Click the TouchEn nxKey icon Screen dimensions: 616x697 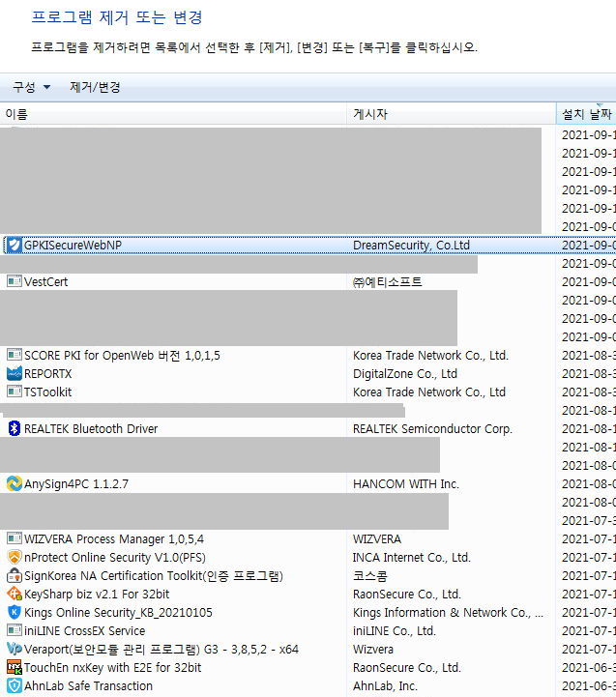[x=15, y=667]
